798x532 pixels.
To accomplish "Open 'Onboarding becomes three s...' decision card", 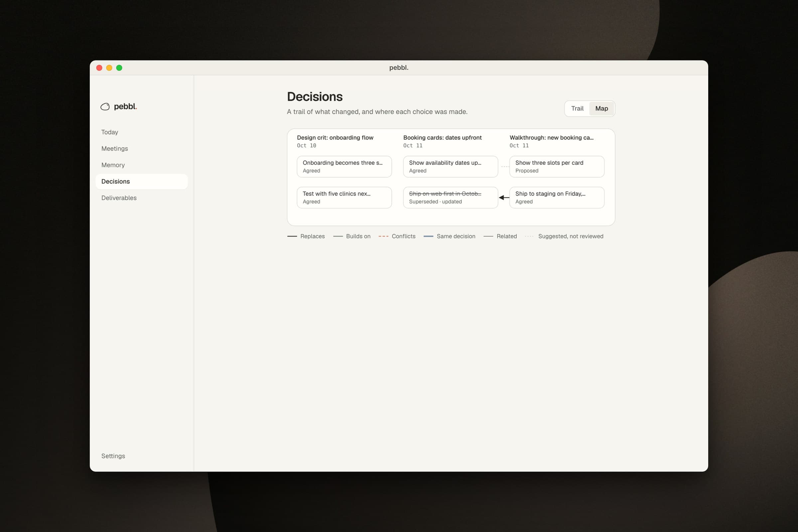I will point(344,166).
